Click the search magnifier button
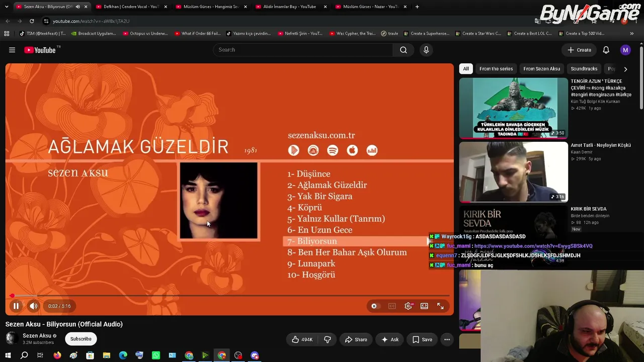 click(x=404, y=50)
